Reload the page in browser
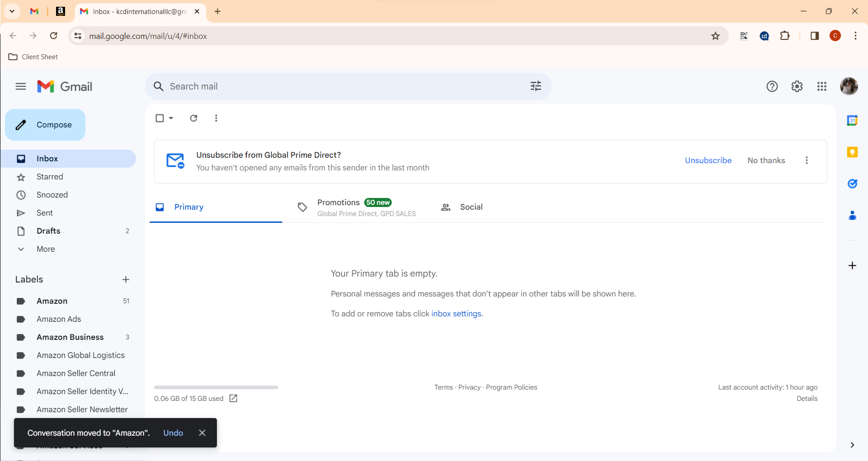 point(53,36)
